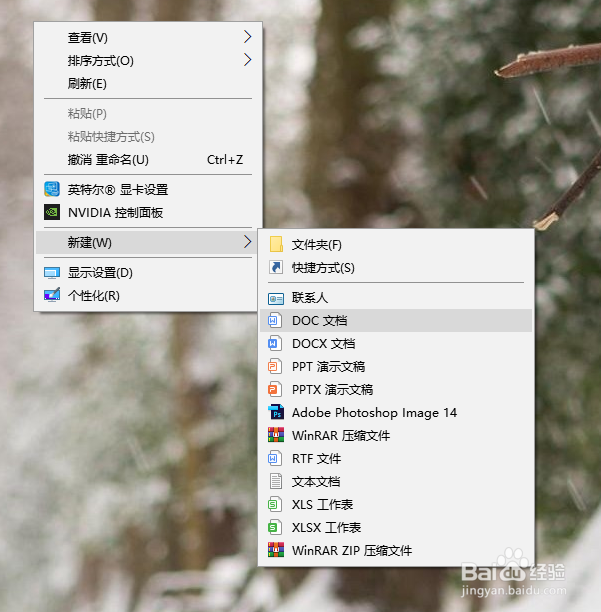Image resolution: width=601 pixels, height=612 pixels.
Task: Click the shortcut arrow icon beside 快捷方式(S)
Action: [x=276, y=267]
